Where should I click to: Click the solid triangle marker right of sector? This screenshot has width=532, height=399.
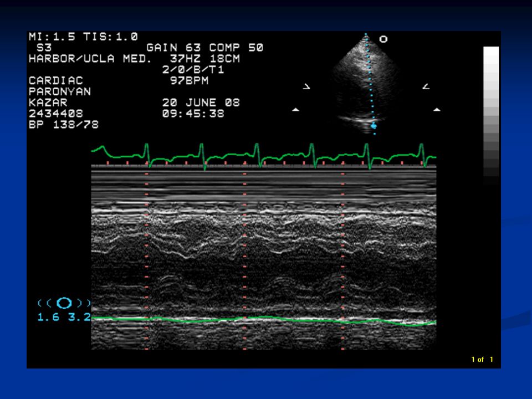pyautogui.click(x=437, y=110)
